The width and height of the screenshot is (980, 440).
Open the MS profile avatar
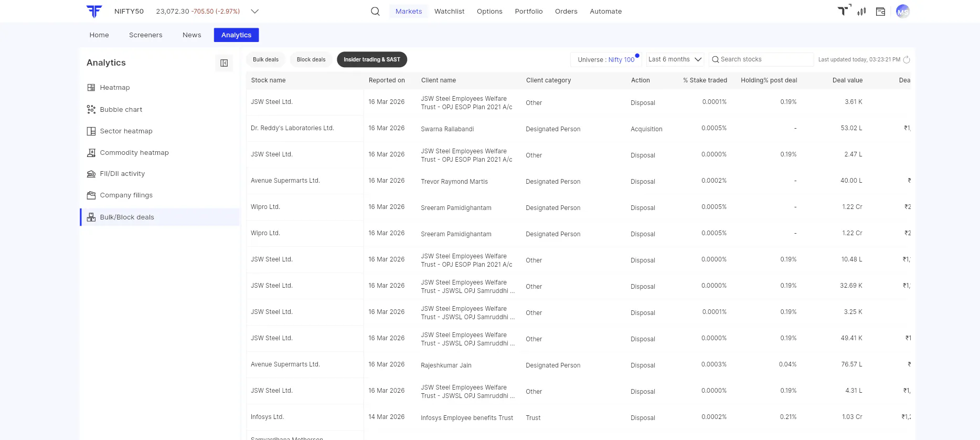(902, 11)
